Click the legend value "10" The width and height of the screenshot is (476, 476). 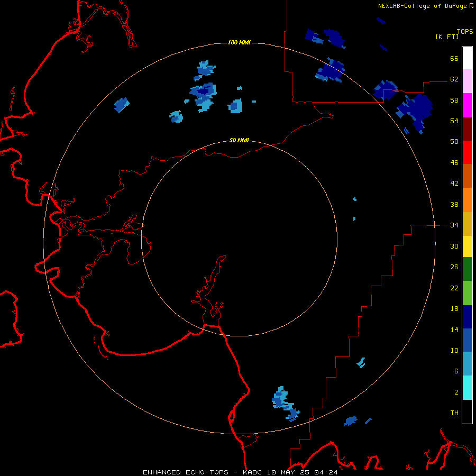tap(454, 351)
